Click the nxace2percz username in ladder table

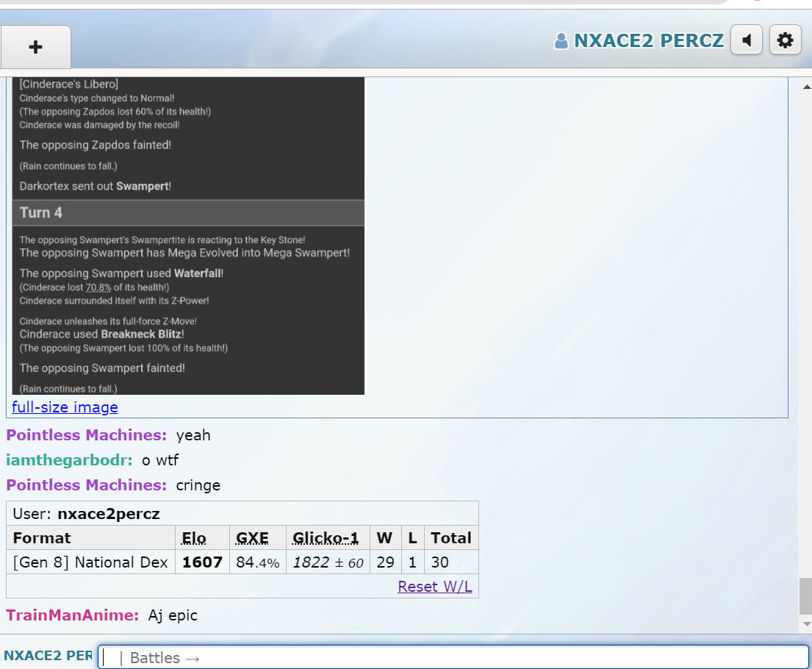pyautogui.click(x=108, y=513)
